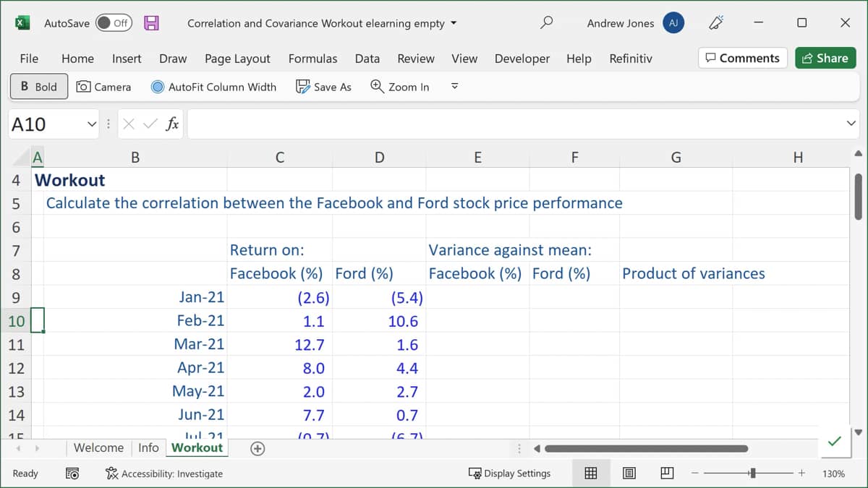The height and width of the screenshot is (488, 868).
Task: Click the Comments button
Action: click(743, 58)
